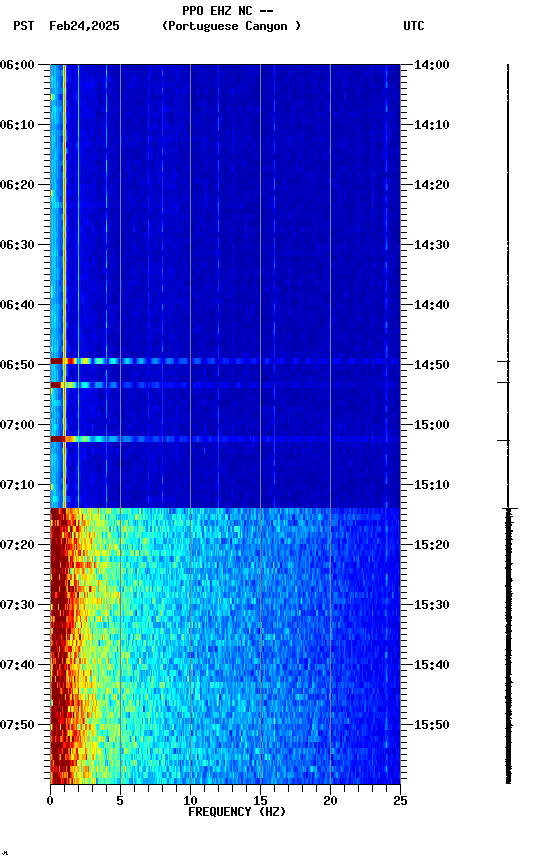Click the UTC '14:10' time label
This screenshot has height=864, width=552.
pos(432,125)
